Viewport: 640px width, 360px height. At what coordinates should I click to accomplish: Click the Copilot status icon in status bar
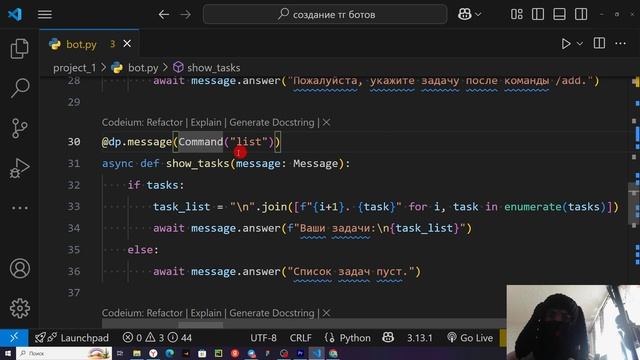tap(388, 338)
